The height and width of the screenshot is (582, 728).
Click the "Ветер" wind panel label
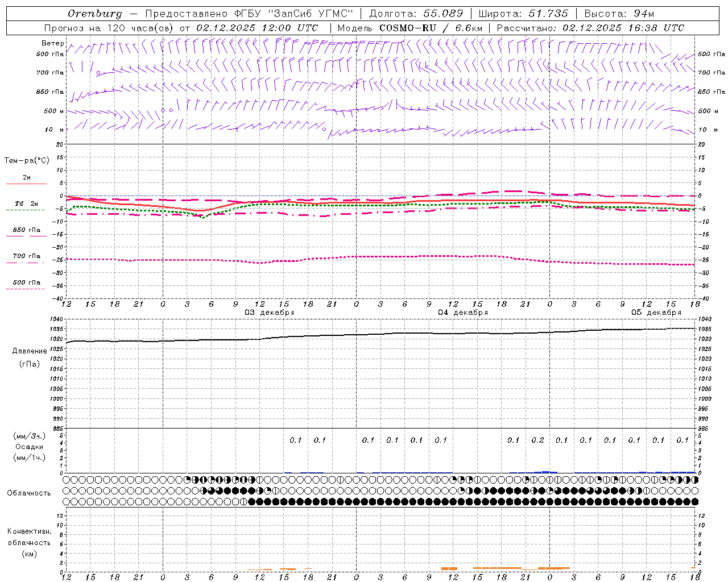coord(52,43)
